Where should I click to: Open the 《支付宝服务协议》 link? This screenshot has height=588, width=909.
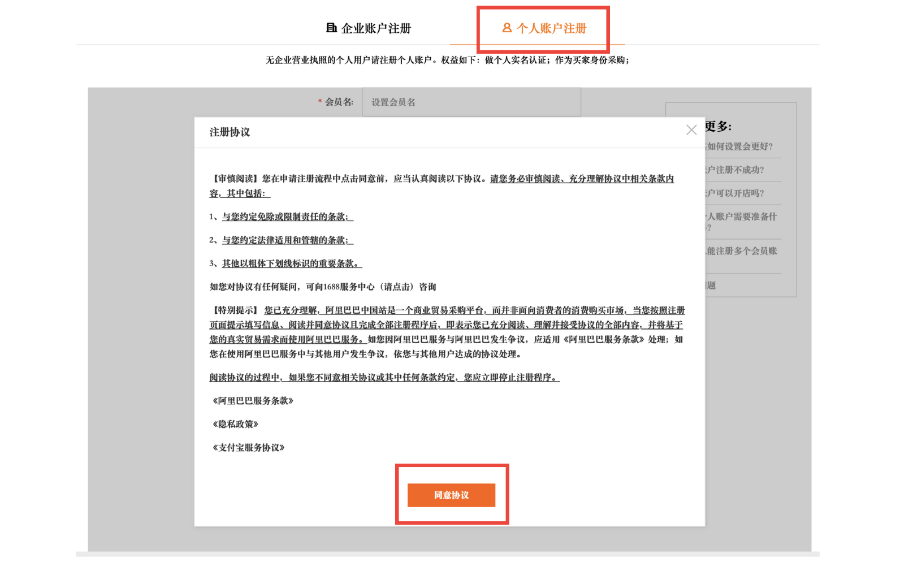[x=248, y=448]
